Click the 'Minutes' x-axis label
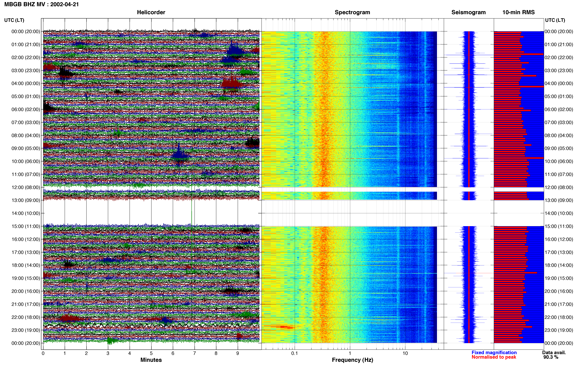The height and width of the screenshot is (368, 588). 151,360
